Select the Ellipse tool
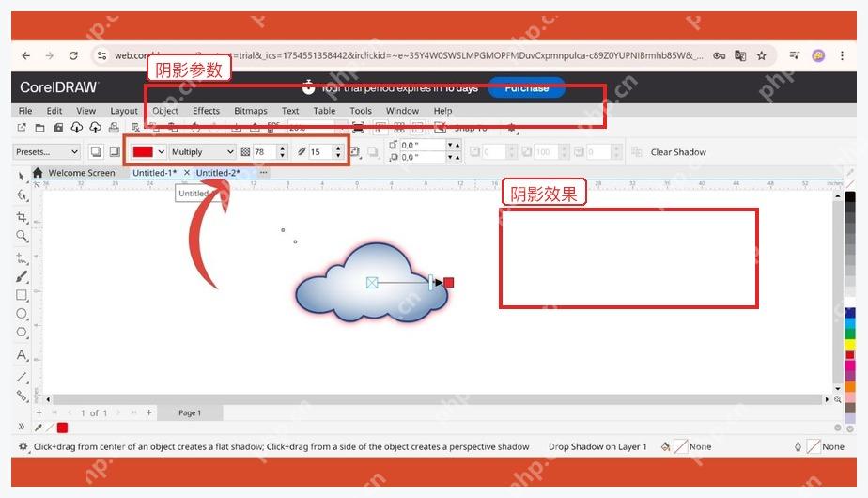The image size is (868, 498). [22, 314]
